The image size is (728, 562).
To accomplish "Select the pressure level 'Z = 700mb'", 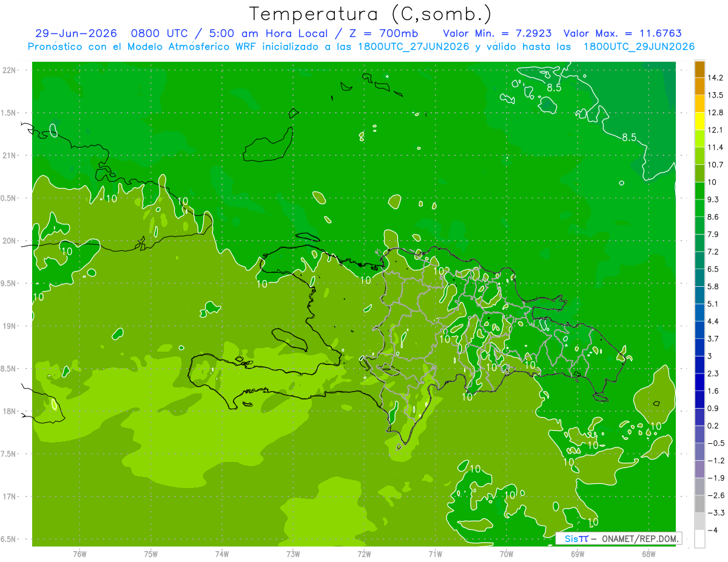I will (x=383, y=33).
